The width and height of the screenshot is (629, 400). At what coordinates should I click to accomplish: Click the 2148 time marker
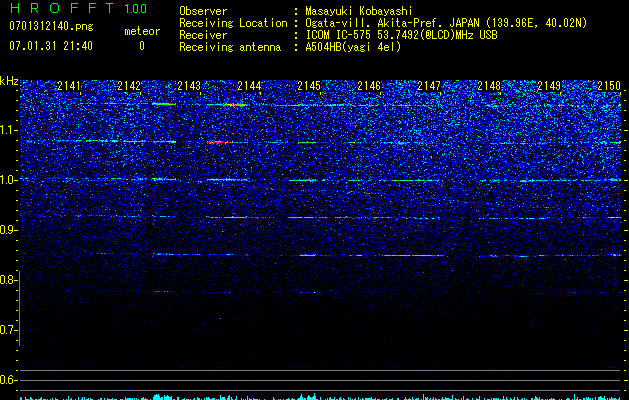(x=489, y=85)
